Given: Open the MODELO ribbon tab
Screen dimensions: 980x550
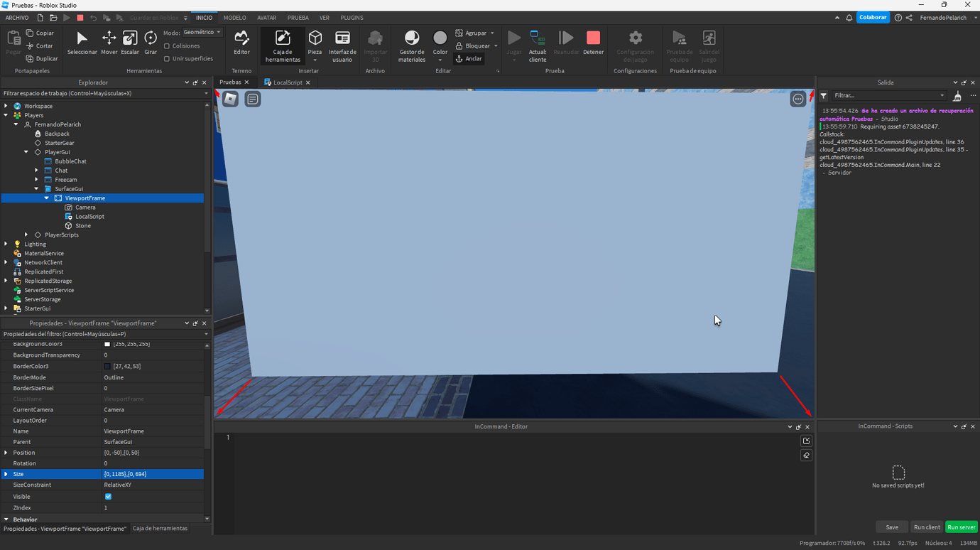Looking at the screenshot, I should tap(235, 18).
